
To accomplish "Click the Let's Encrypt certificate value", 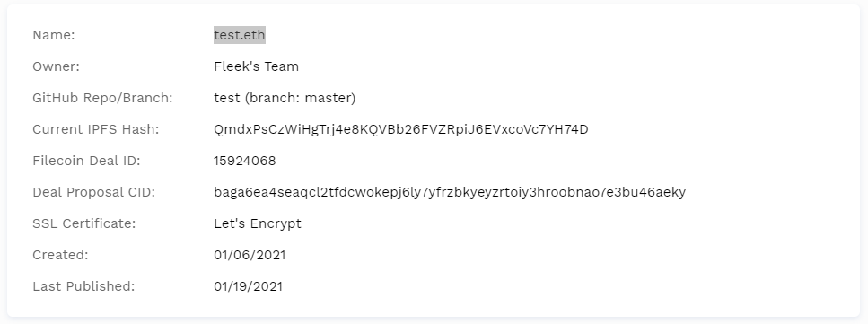I will click(258, 223).
